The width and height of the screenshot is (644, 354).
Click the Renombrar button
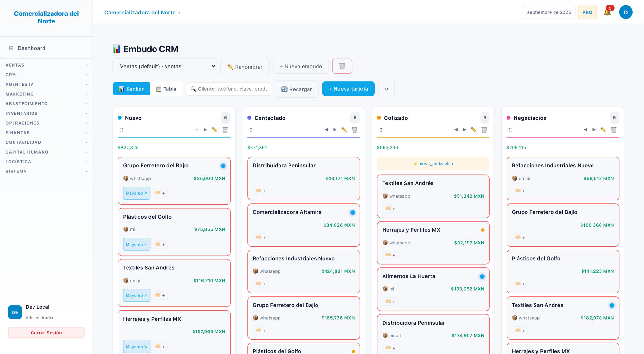pyautogui.click(x=245, y=67)
